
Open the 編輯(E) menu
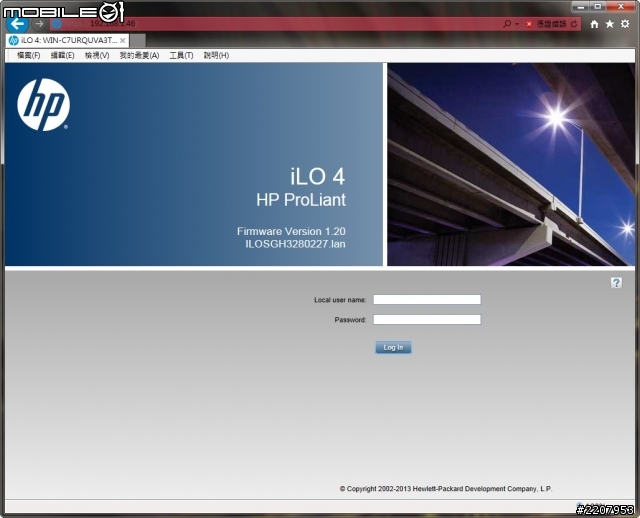coord(62,56)
